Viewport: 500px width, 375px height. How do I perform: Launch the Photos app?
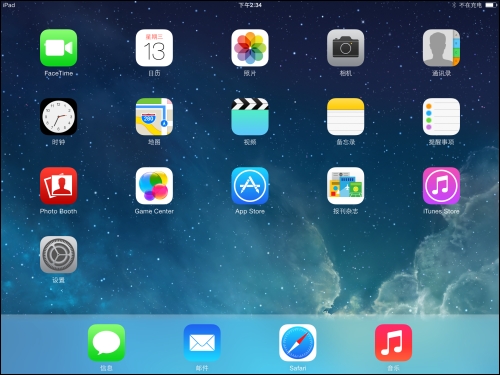click(250, 48)
